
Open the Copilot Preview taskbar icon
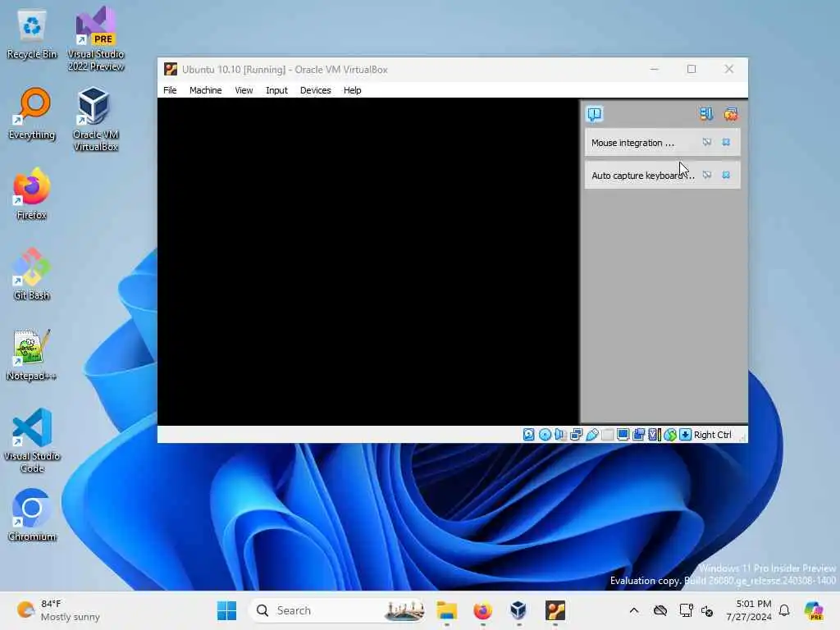coord(813,610)
